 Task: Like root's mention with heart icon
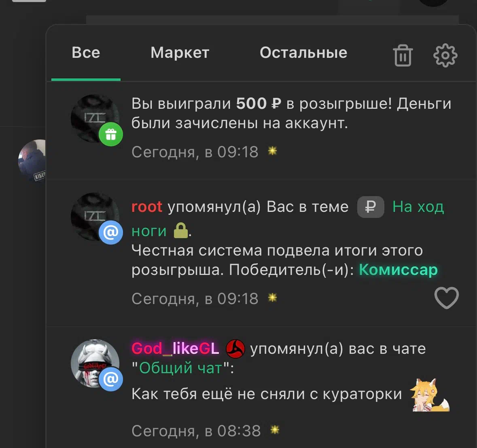tap(446, 298)
